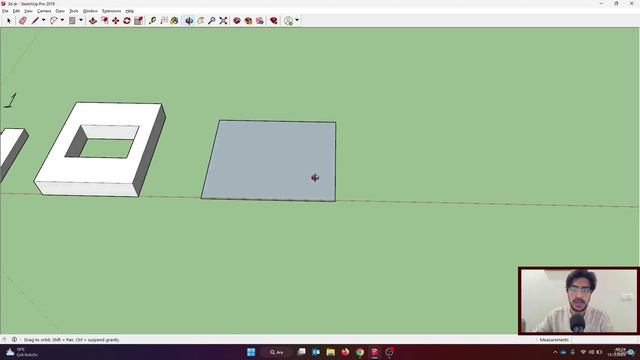Select the Move tool
640x360 pixels.
click(116, 20)
